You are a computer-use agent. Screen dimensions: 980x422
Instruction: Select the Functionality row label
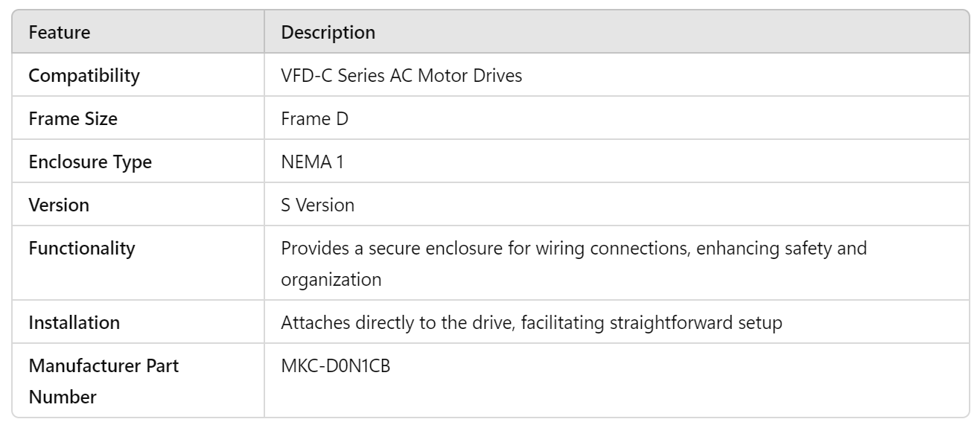click(x=82, y=249)
